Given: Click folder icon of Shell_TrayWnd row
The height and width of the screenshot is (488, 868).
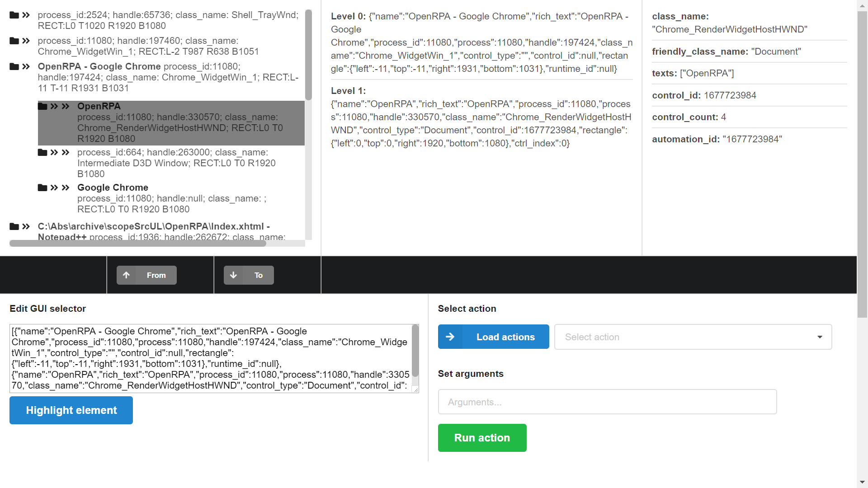Looking at the screenshot, I should [x=14, y=15].
